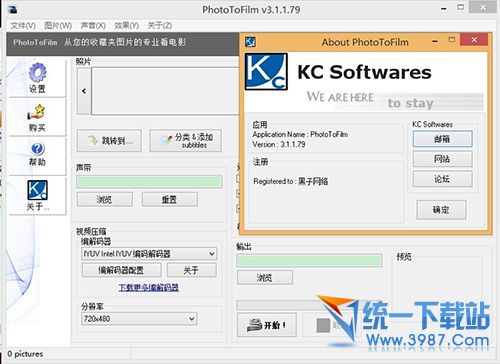Click the 编解码器配置 button

pos(121,270)
